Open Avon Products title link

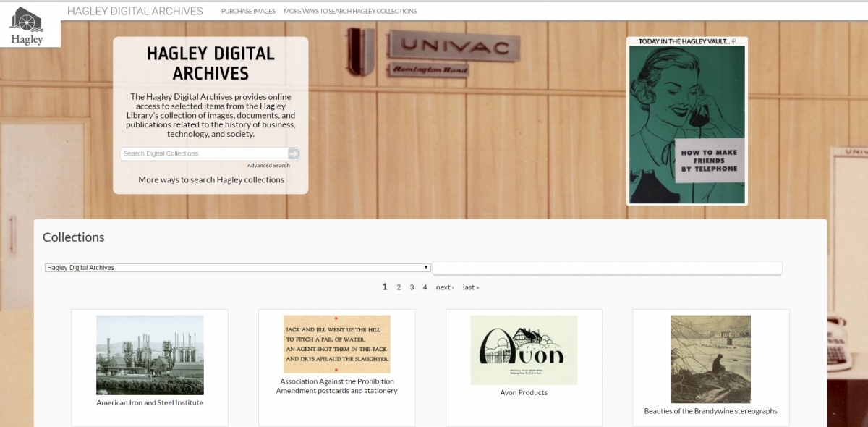click(x=524, y=392)
